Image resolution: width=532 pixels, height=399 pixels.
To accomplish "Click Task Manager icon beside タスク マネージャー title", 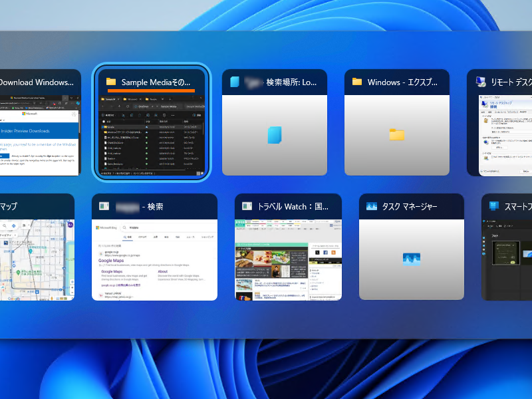I will [x=372, y=206].
